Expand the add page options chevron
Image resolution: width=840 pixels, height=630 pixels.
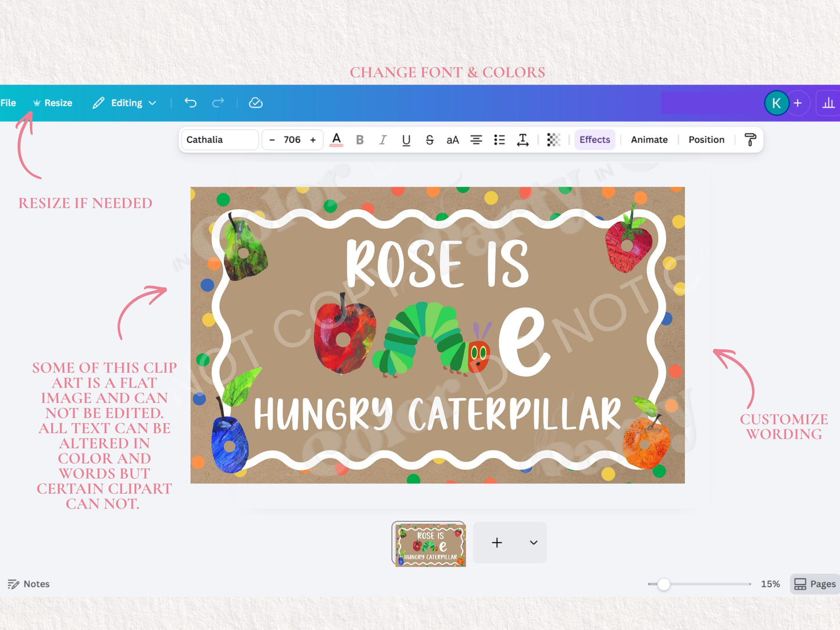pyautogui.click(x=534, y=543)
